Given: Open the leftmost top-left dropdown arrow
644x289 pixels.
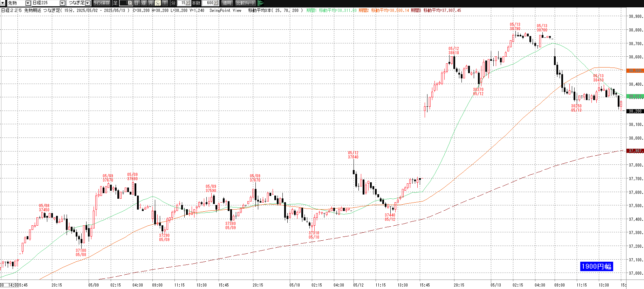Looking at the screenshot, I should pyautogui.click(x=3, y=3).
